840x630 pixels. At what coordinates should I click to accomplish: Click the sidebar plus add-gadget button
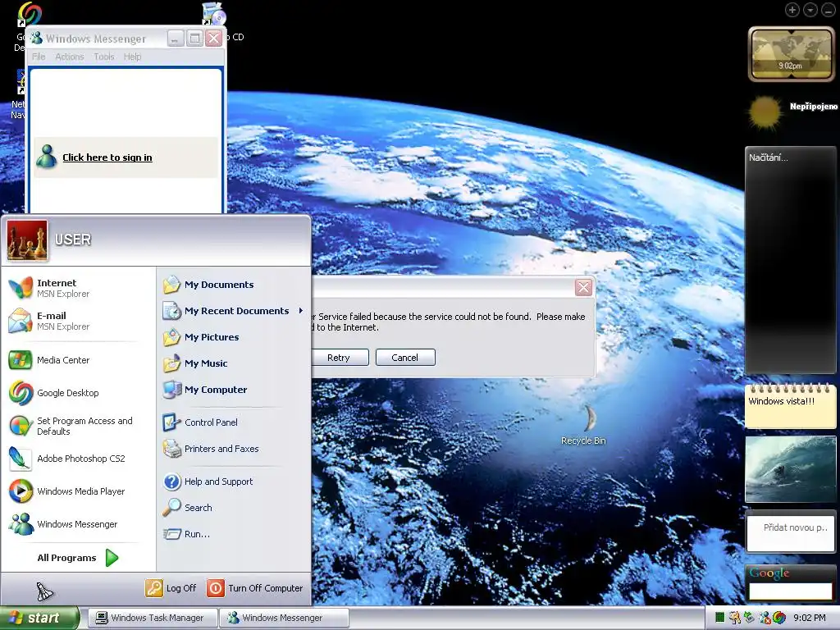pos(792,10)
